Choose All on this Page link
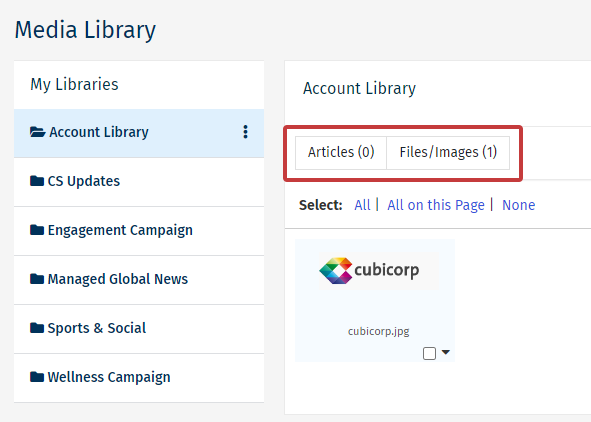The image size is (591, 422). [x=436, y=205]
